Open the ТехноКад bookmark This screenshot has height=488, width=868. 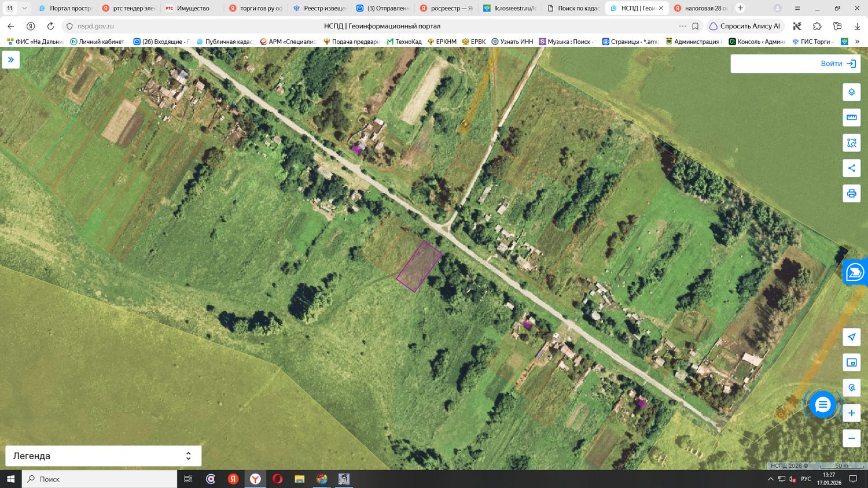click(x=404, y=42)
